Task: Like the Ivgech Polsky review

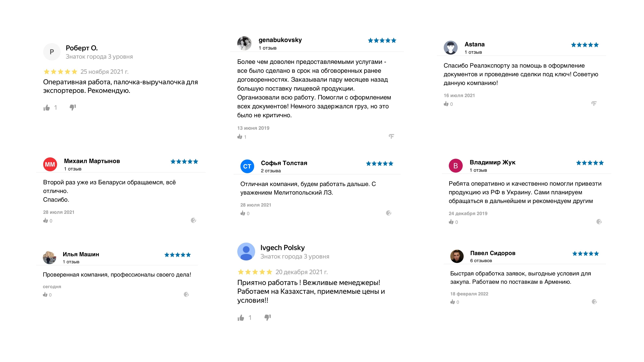Action: click(241, 318)
